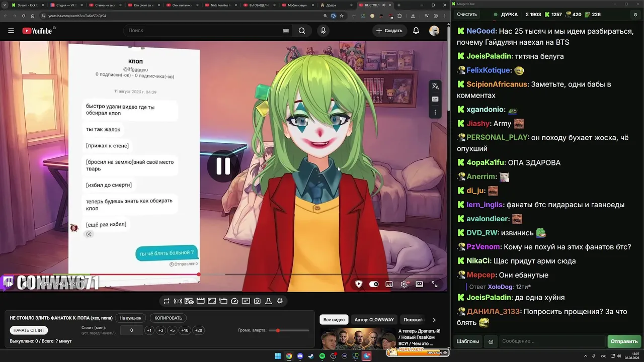Click the НАЧАТЬ СПЛИТ button

point(29,330)
